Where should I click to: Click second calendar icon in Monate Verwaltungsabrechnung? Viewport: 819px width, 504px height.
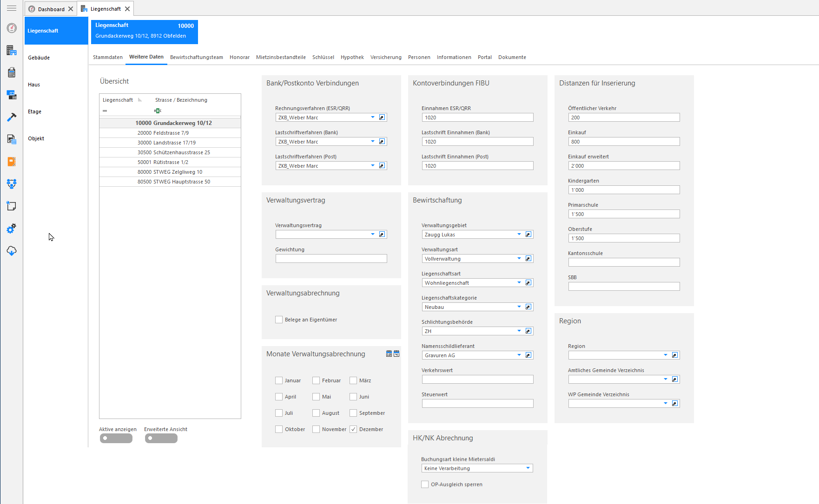point(396,354)
